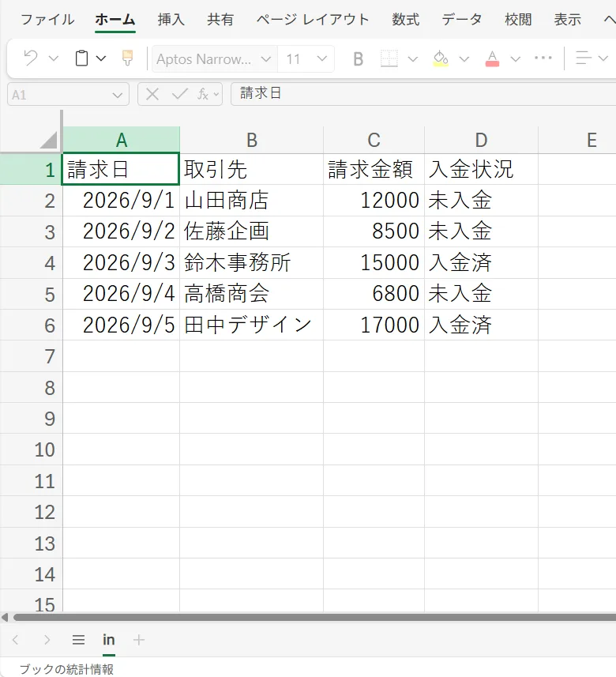Open the all sheets list icon
Image resolution: width=616 pixels, height=677 pixels.
point(78,639)
